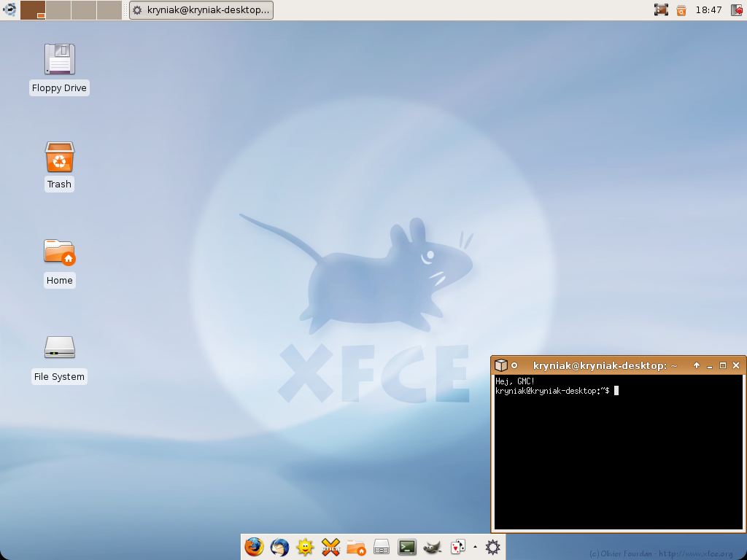Open the terminal window menu from its title icon
747x560 pixels.
click(x=500, y=365)
